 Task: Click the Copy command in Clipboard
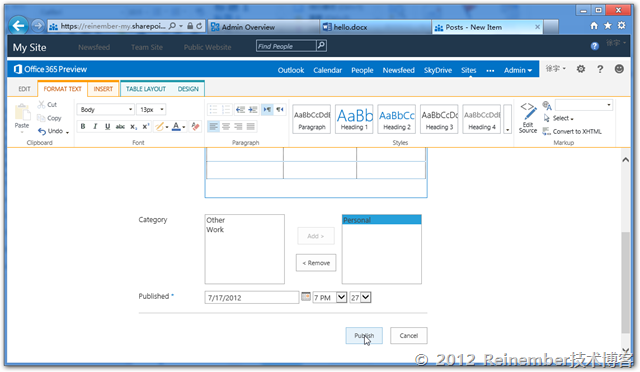(49, 118)
